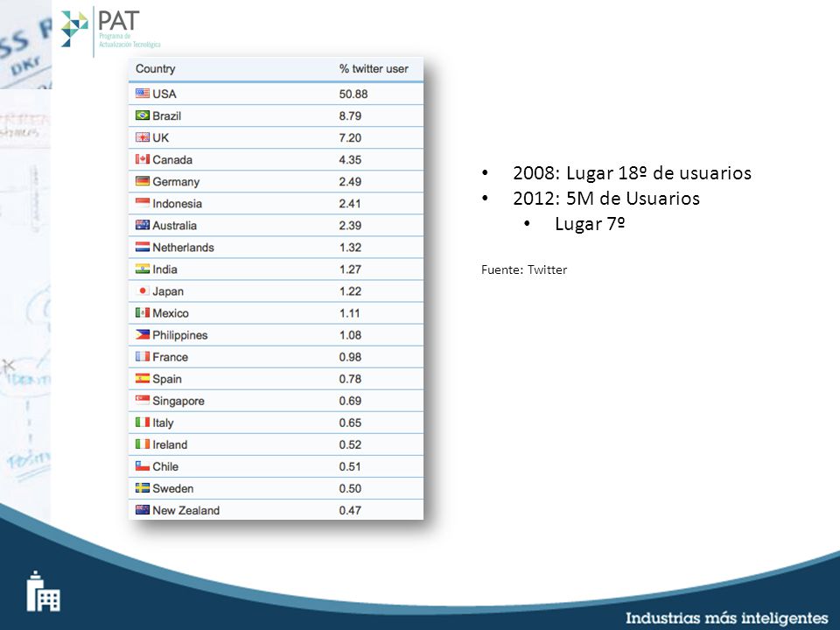Select the value 1.27 for India

coord(350,269)
